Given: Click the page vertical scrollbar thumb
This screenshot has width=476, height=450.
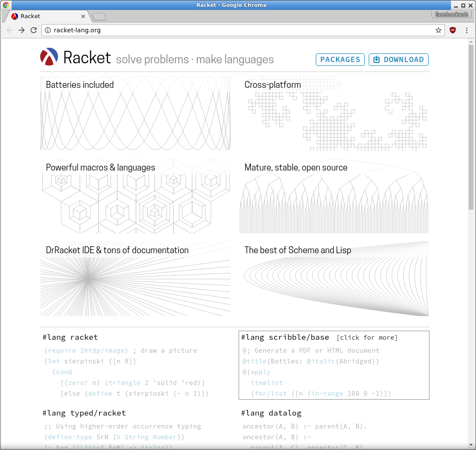Looking at the screenshot, I should [471, 127].
